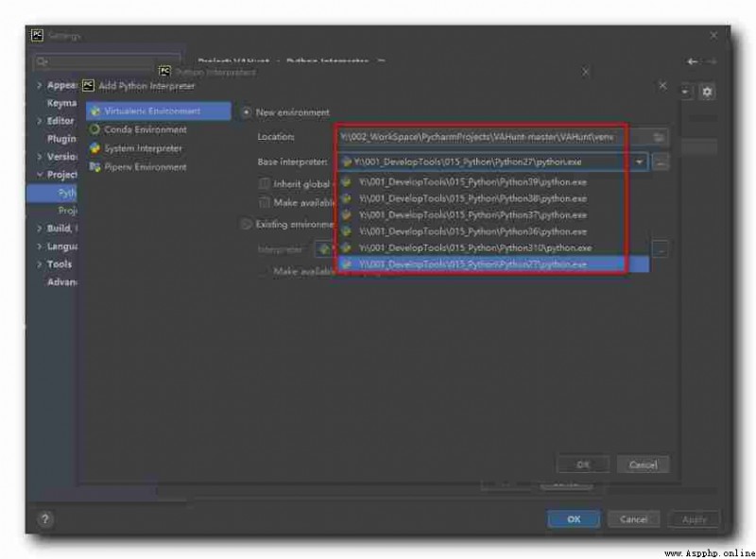Click the blue OK button in Settings
Image resolution: width=756 pixels, height=559 pixels.
pyautogui.click(x=574, y=519)
